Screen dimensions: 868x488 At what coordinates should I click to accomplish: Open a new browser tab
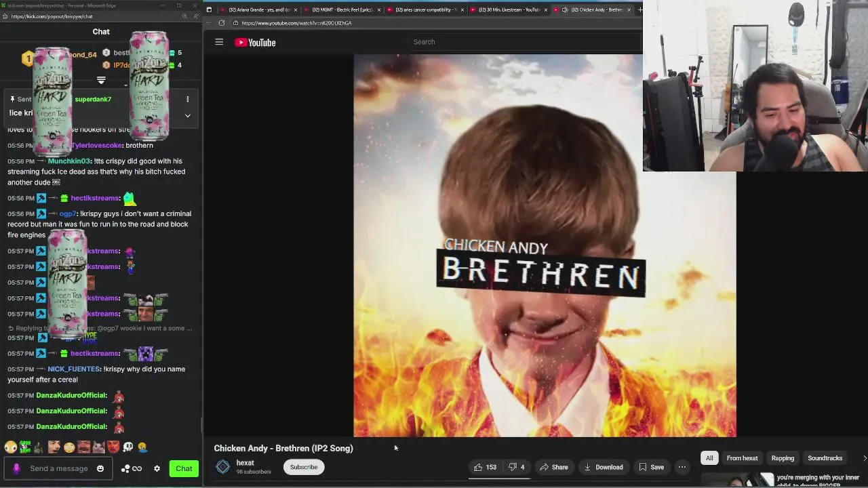639,9
